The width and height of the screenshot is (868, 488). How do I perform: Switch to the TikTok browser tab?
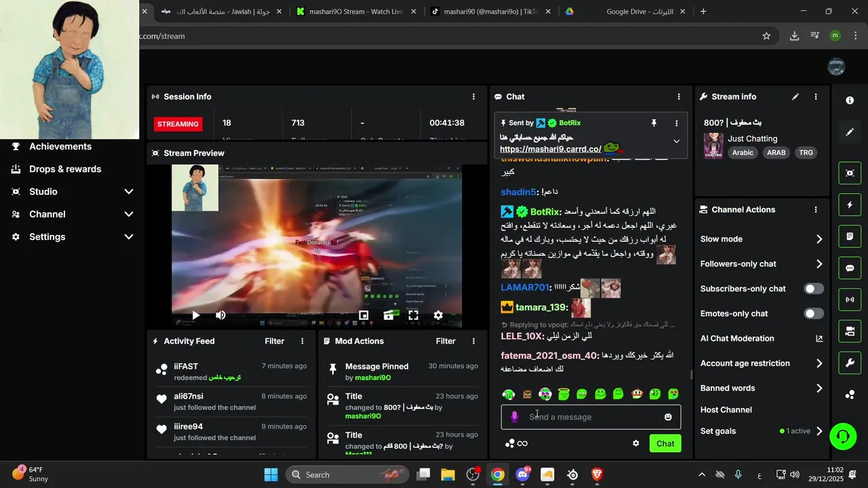[x=491, y=12]
